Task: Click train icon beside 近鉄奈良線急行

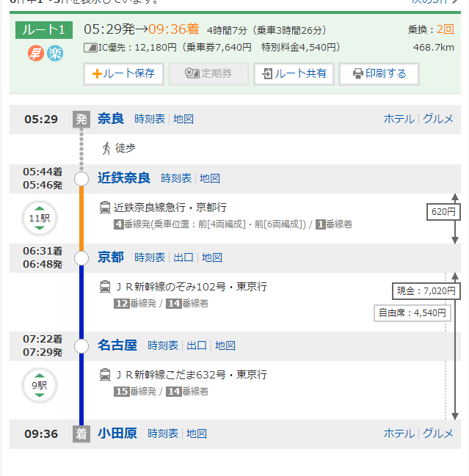Action: point(105,208)
